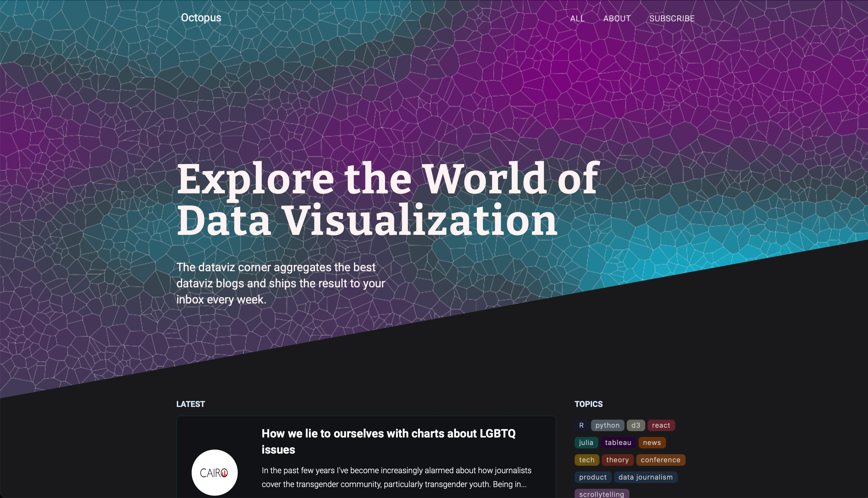Filter by the tech topic
The width and height of the screenshot is (868, 498).
(x=586, y=460)
